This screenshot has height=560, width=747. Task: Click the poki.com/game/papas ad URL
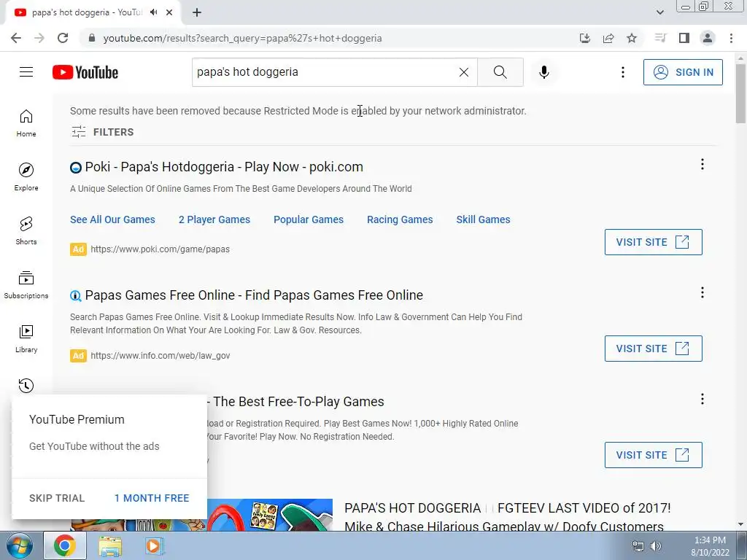(x=160, y=249)
